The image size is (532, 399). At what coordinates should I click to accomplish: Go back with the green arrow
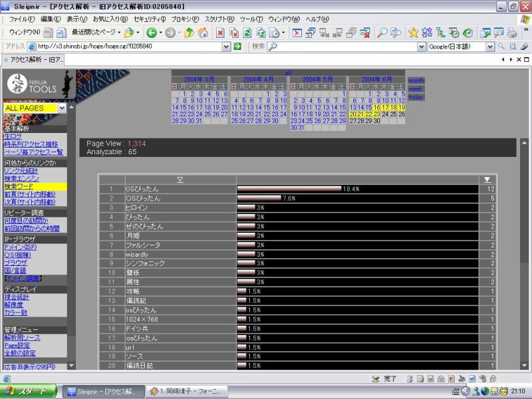[152, 33]
